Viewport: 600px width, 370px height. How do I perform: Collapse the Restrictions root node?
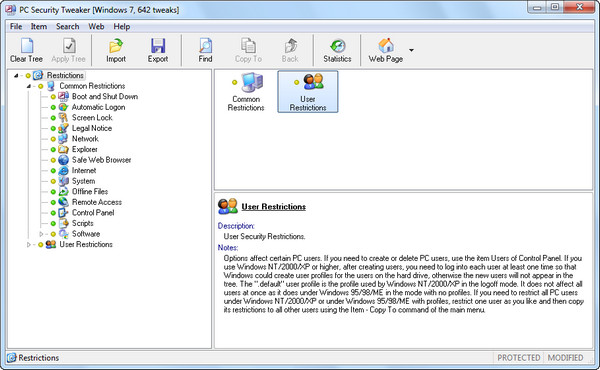(x=16, y=75)
